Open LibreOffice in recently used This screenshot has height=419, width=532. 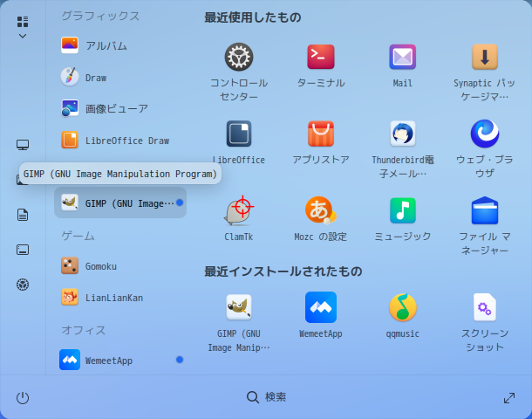point(239,134)
